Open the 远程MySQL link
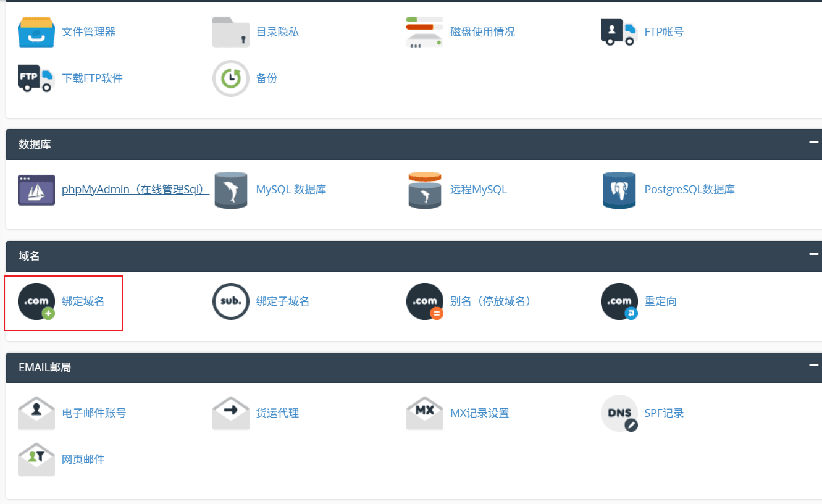 point(479,190)
